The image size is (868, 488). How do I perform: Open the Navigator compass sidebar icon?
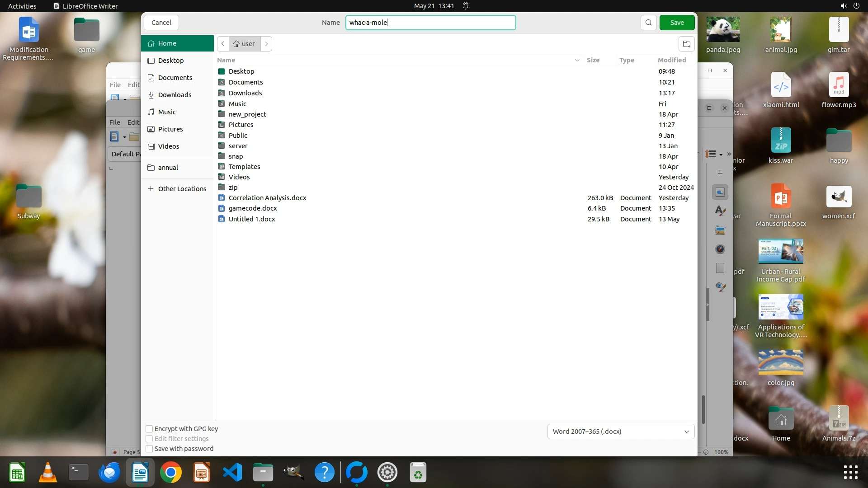(720, 249)
